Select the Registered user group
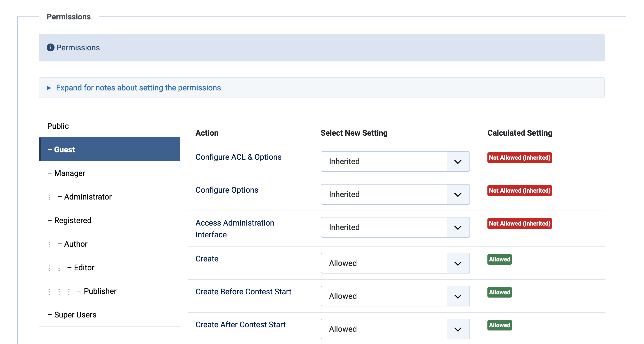This screenshot has width=644, height=344. pyautogui.click(x=109, y=220)
